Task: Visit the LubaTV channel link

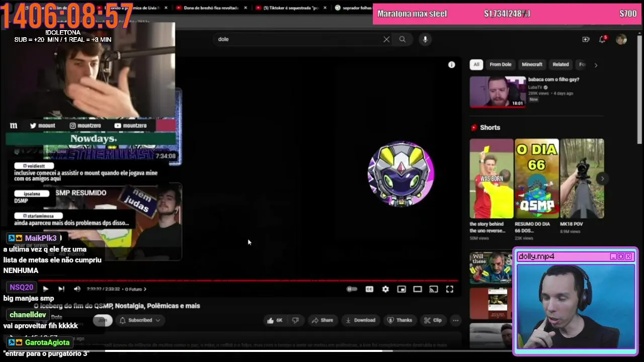Action: (x=535, y=87)
